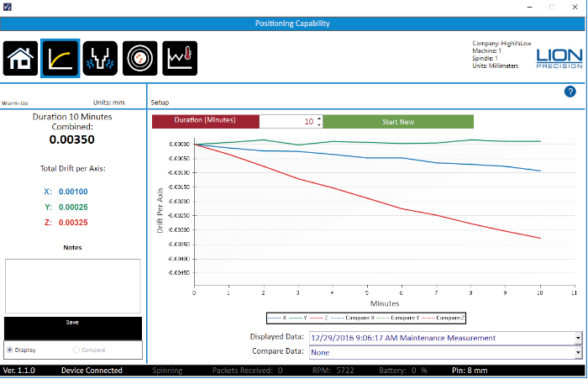Click the blue help question mark
Screen dimensions: 588x379
pos(570,92)
